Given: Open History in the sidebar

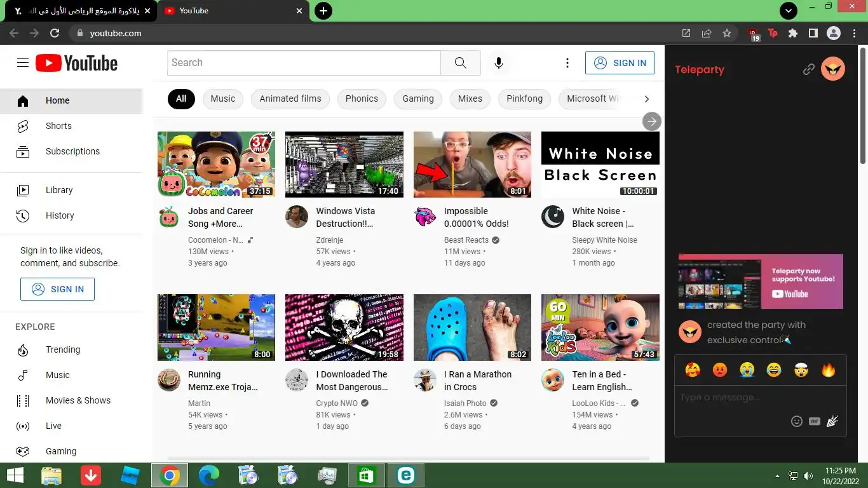Looking at the screenshot, I should [x=71, y=215].
